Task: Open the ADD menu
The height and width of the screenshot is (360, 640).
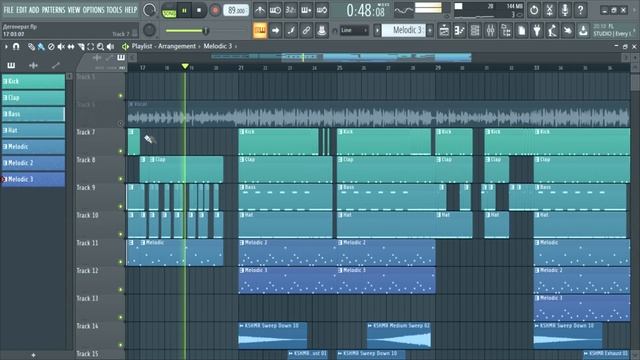Action: [34, 10]
